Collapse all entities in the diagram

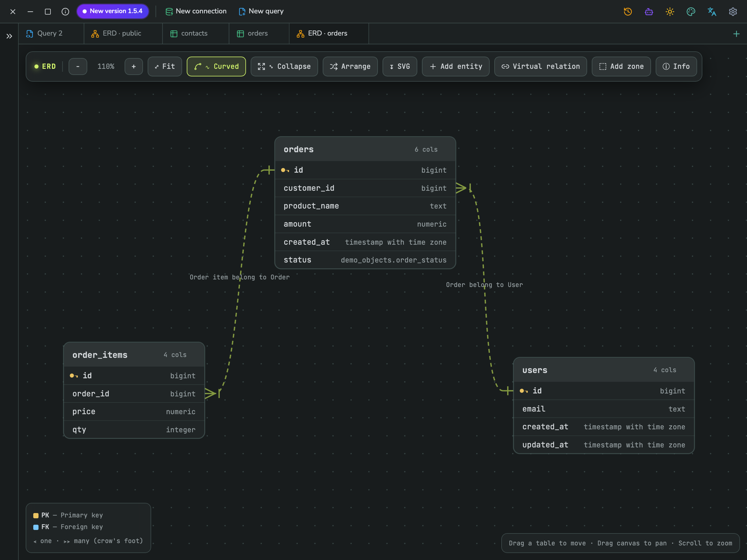tap(284, 66)
